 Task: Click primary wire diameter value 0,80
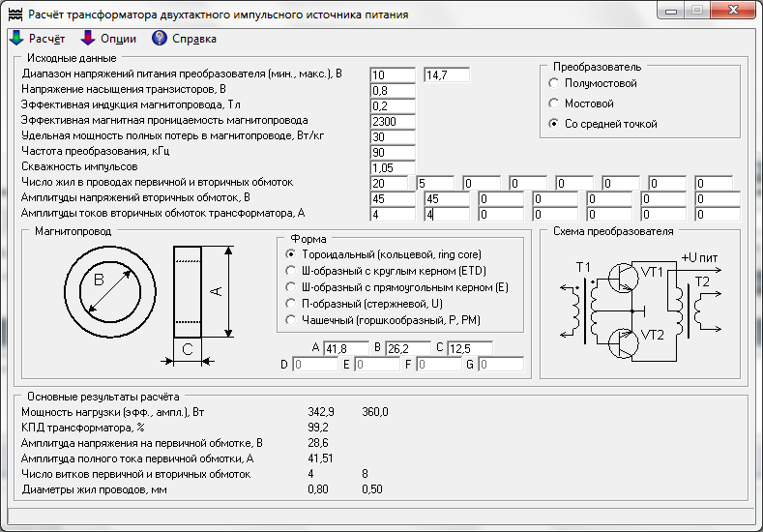(318, 489)
